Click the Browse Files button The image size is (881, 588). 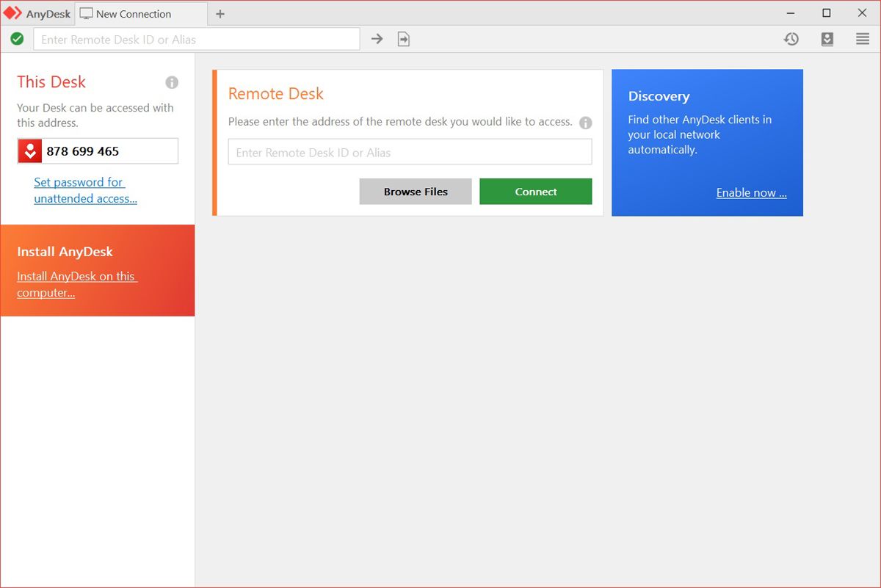pos(416,192)
